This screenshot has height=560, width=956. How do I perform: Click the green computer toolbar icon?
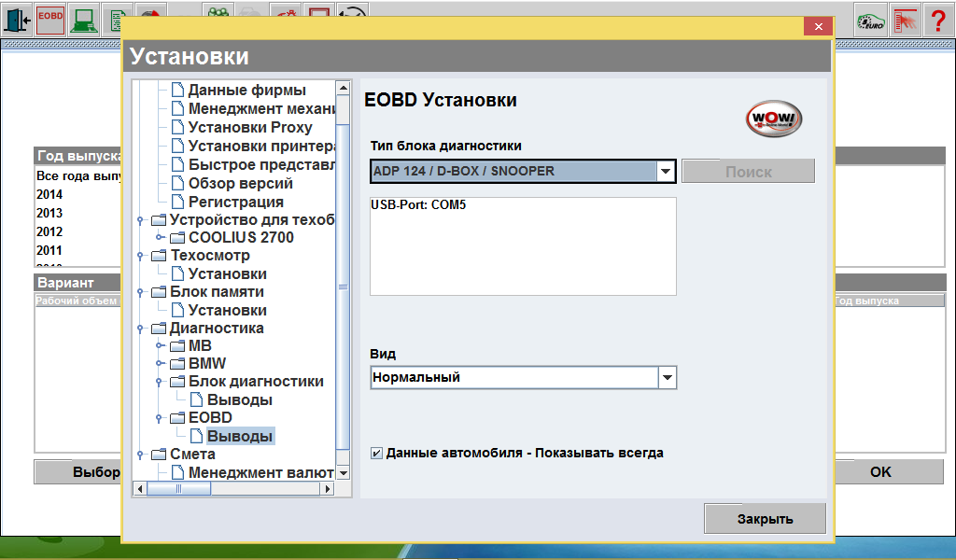83,21
